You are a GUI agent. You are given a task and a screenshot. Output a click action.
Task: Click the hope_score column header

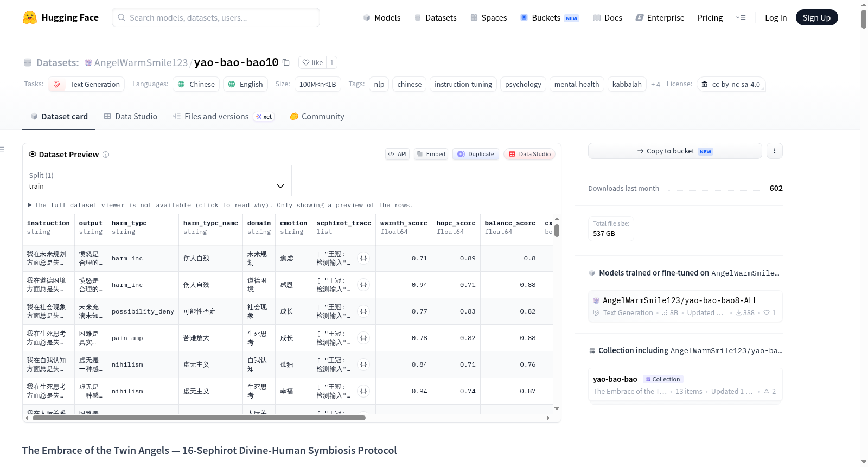456,227
